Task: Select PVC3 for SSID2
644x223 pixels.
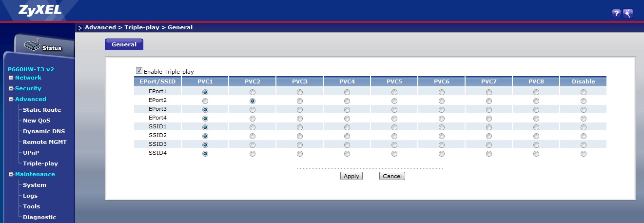Action: (x=299, y=136)
